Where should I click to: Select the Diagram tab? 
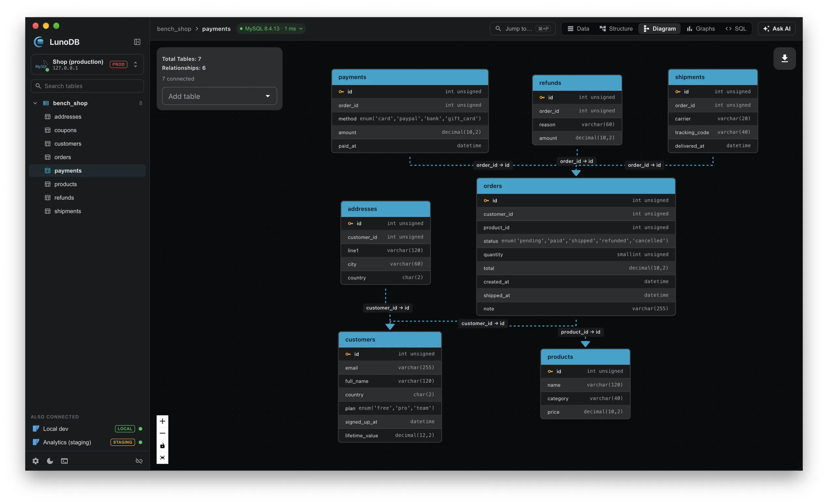point(659,29)
